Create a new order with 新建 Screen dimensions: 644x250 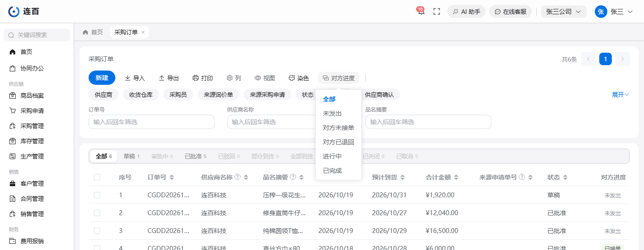102,78
